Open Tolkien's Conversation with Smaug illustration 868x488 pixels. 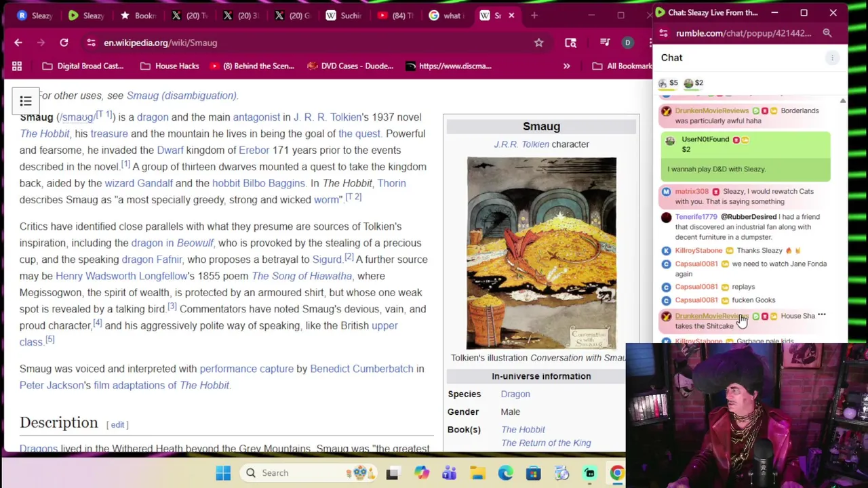541,253
